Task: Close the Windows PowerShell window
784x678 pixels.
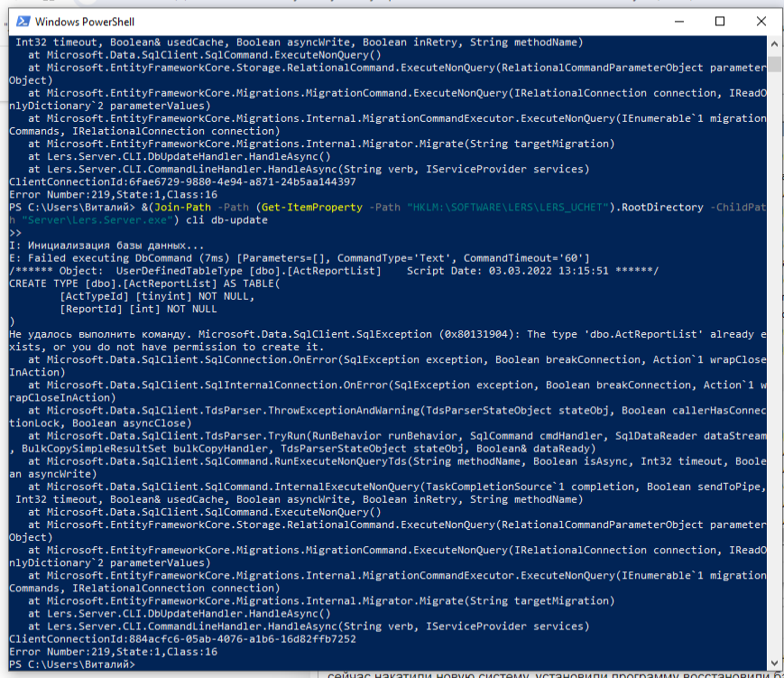Action: (x=761, y=22)
